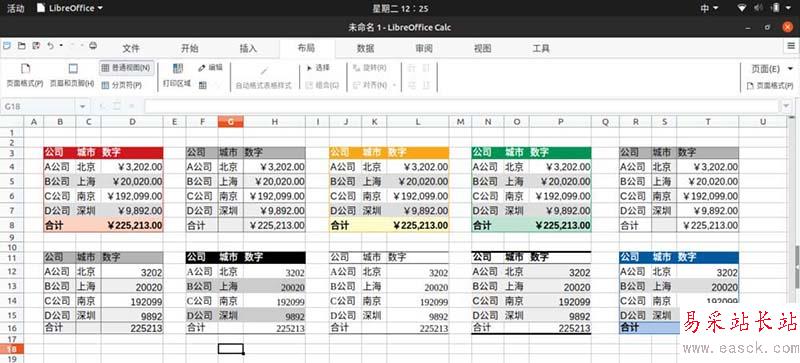Click the Print icon in quick toolbar
This screenshot has height=363, width=800.
[x=93, y=46]
